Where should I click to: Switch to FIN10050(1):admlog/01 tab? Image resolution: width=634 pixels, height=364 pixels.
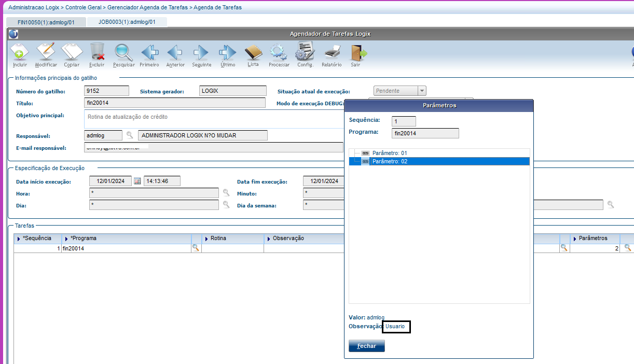[x=46, y=22]
